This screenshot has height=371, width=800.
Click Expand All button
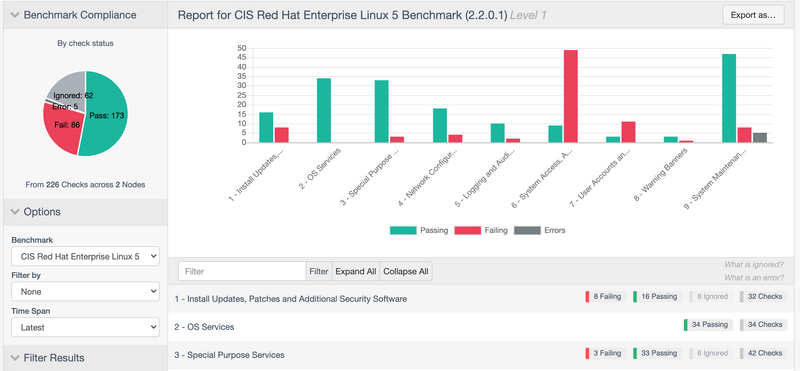click(356, 271)
